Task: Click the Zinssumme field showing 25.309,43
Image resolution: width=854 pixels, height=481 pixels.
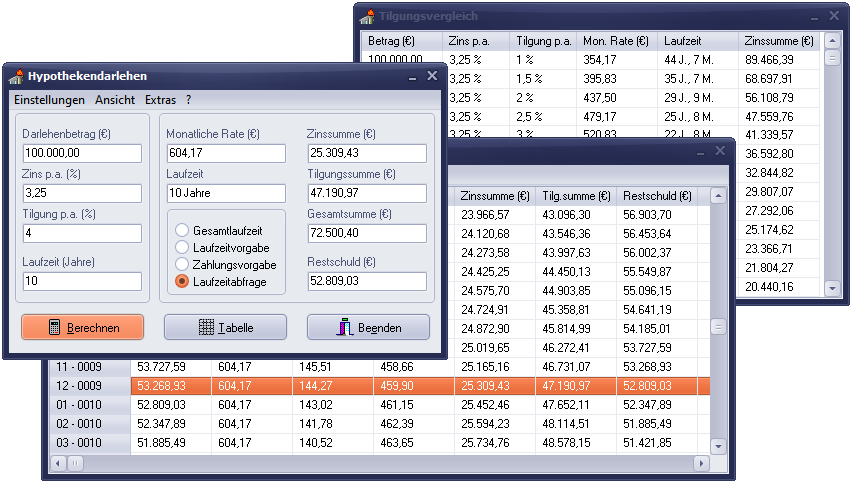Action: coord(367,153)
